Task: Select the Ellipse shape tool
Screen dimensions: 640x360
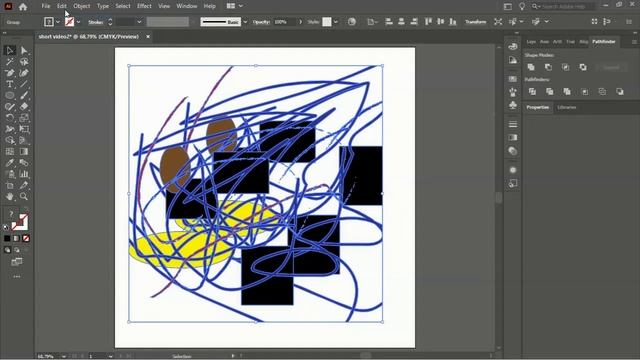Action: 9,96
